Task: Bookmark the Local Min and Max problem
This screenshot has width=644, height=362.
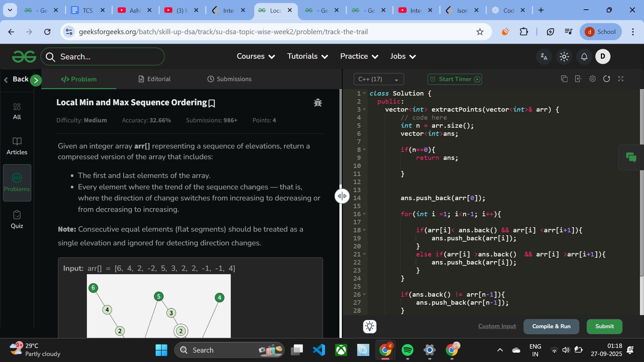Action: pos(212,103)
